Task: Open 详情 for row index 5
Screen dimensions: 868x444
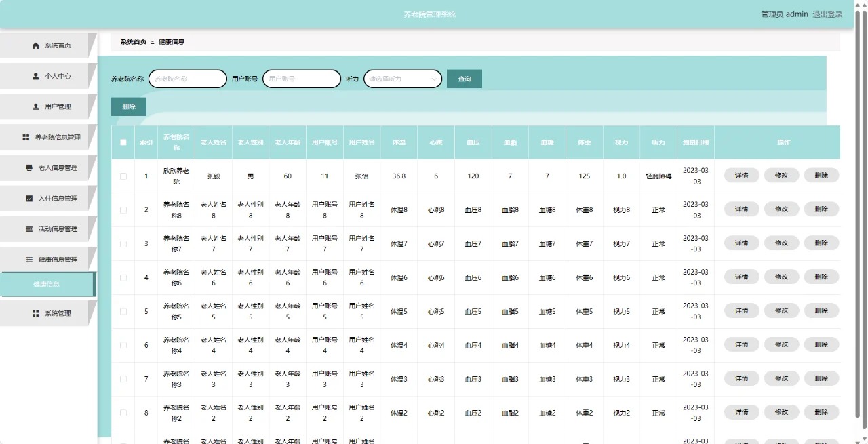Action: point(742,310)
